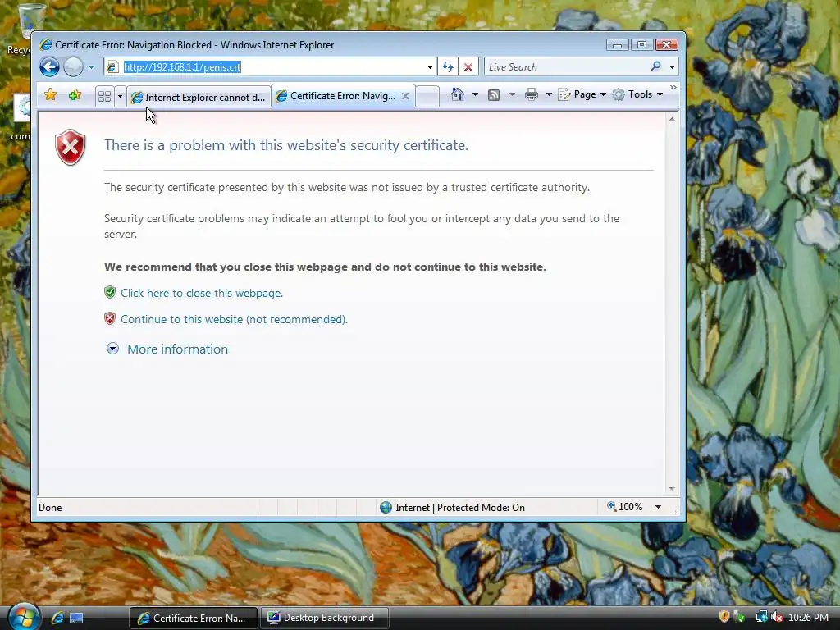Run search with the magnifier icon

coord(655,66)
